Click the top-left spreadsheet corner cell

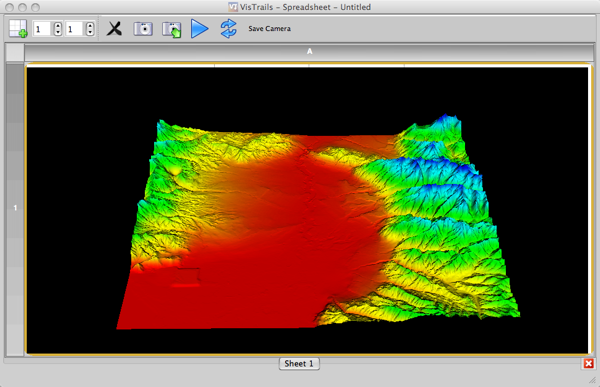pyautogui.click(x=15, y=52)
